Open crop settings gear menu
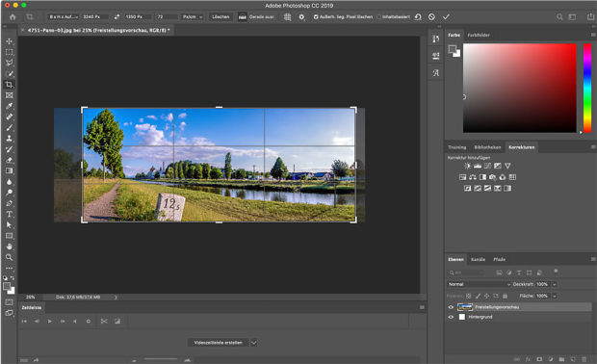Screen dimensions: 597x364 tap(301, 16)
